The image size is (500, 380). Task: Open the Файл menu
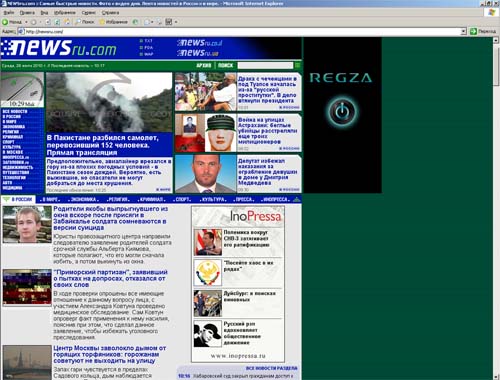pos(9,12)
